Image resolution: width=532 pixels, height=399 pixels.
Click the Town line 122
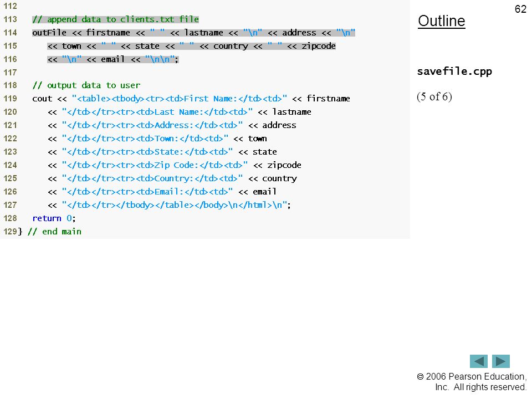tap(157, 139)
